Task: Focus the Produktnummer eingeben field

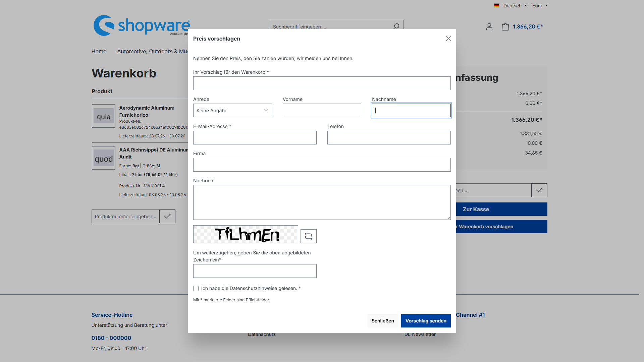Action: 126,217
